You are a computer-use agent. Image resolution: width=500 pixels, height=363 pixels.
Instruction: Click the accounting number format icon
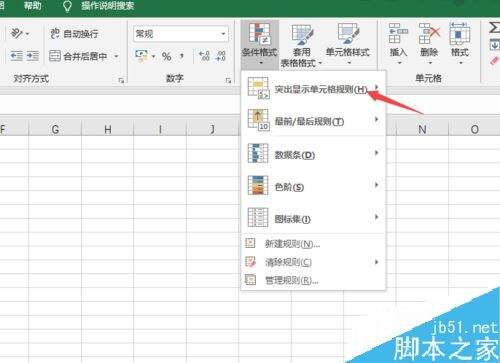coord(141,56)
